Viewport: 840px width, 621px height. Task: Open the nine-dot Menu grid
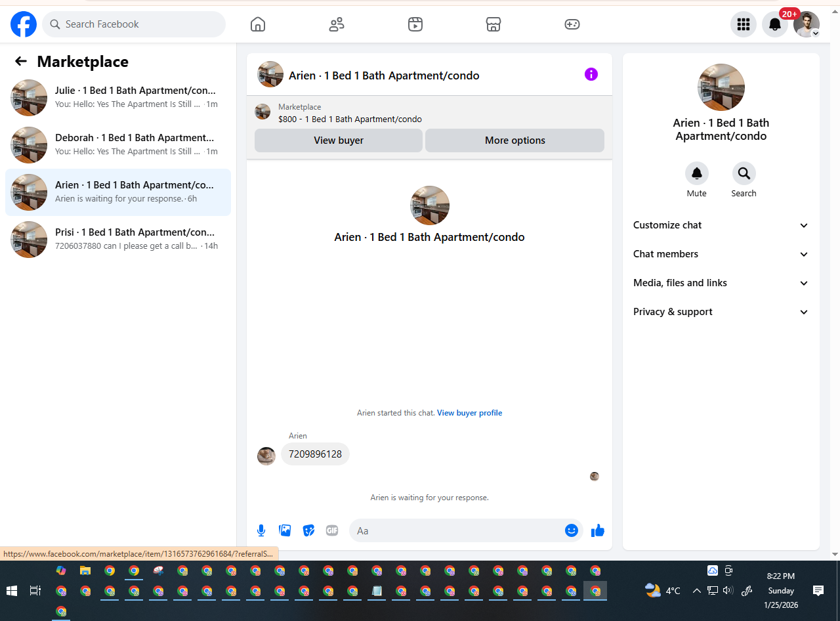click(744, 24)
